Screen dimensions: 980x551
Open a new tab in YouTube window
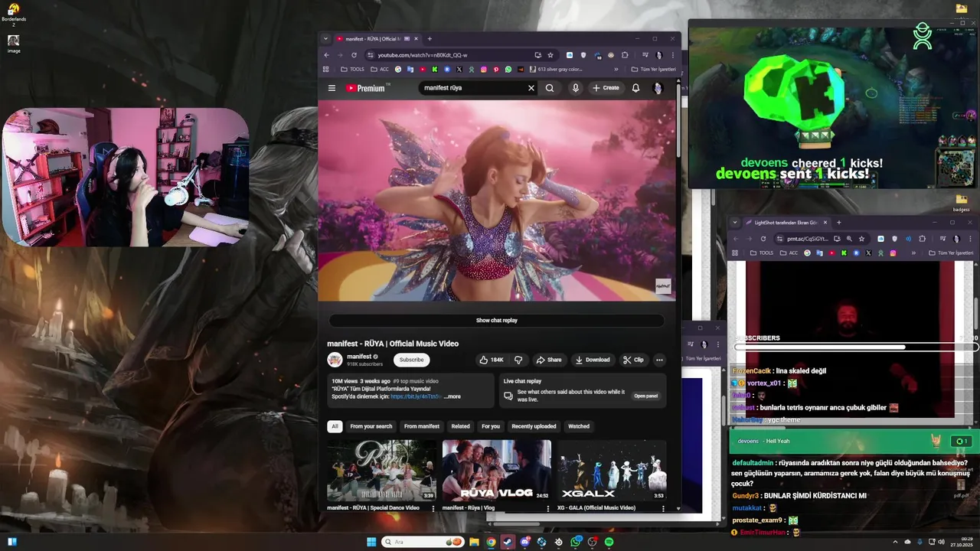click(430, 39)
